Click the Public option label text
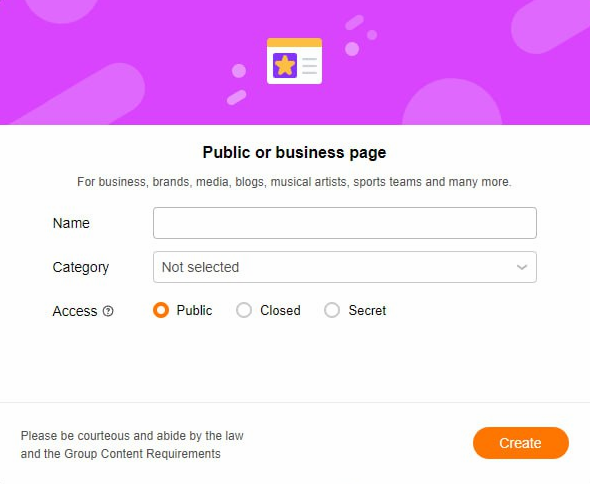This screenshot has height=484, width=590. 195,310
